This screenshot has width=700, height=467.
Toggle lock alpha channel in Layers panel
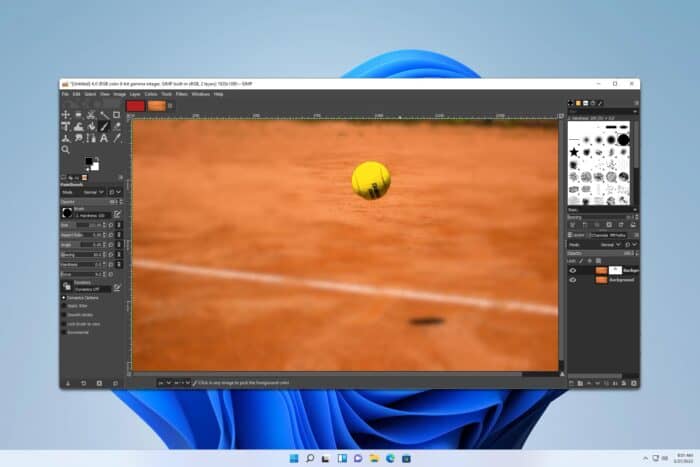[x=599, y=261]
